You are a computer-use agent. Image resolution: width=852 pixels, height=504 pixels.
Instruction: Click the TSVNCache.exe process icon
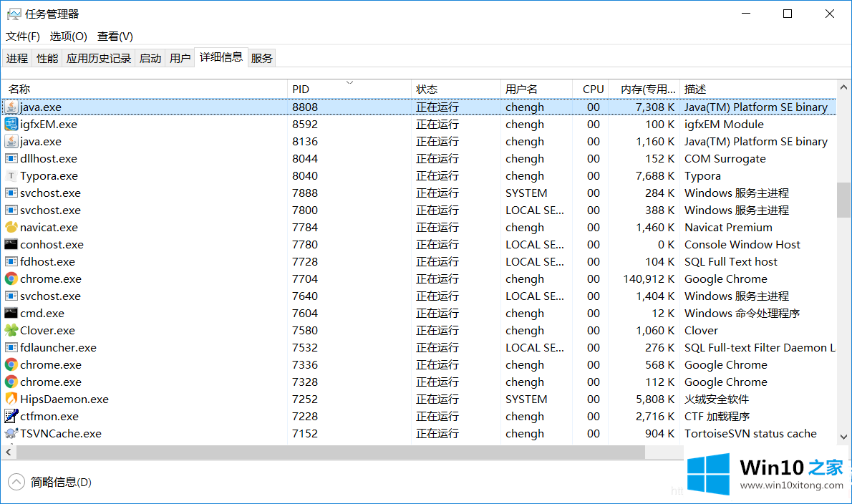click(11, 433)
